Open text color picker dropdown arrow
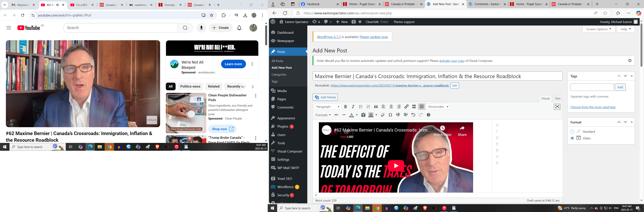This screenshot has width=644, height=212. (357, 115)
